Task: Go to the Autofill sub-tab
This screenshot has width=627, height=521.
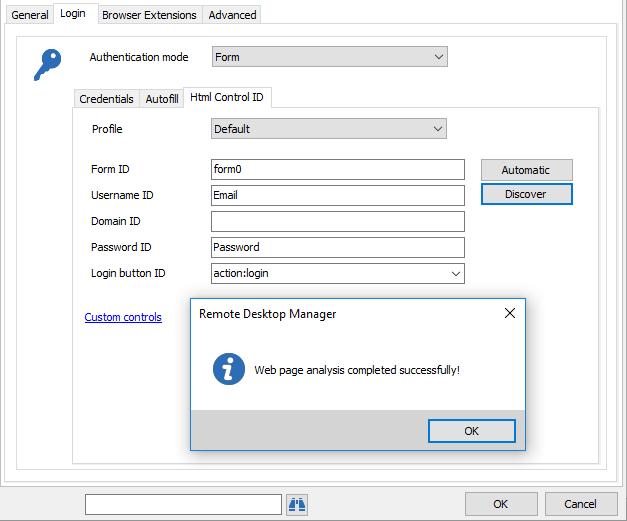Action: pos(161,99)
